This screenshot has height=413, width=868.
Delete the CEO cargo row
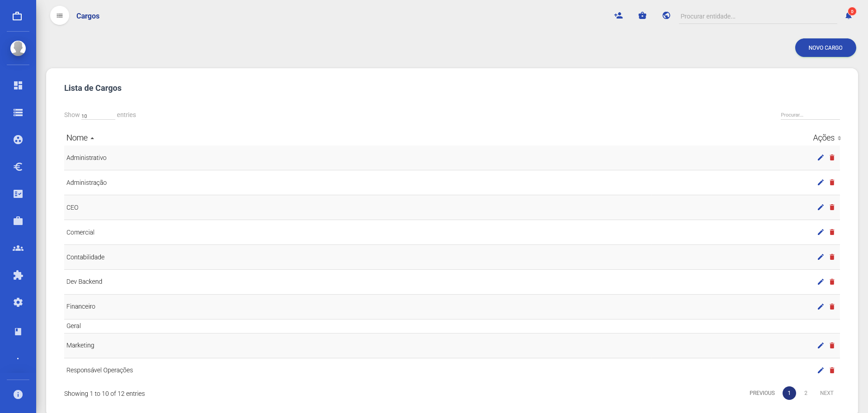click(x=832, y=207)
